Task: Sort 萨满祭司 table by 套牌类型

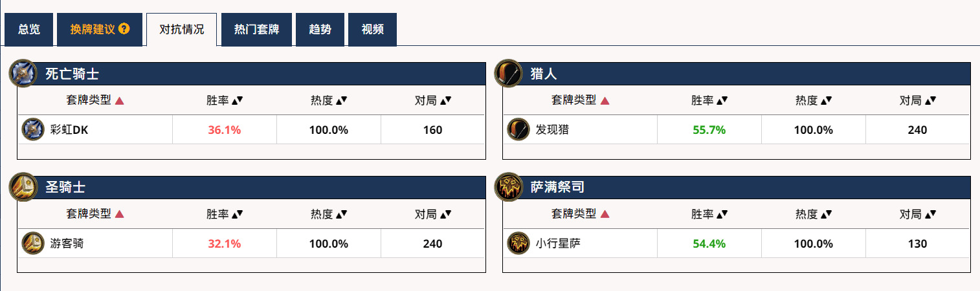Action: pos(580,213)
